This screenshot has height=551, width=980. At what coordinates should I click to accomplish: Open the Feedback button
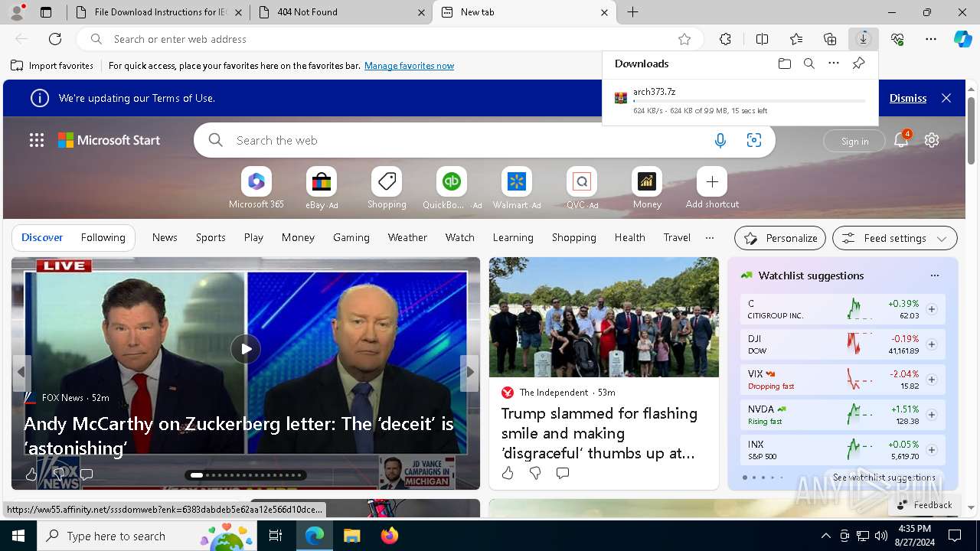point(924,505)
